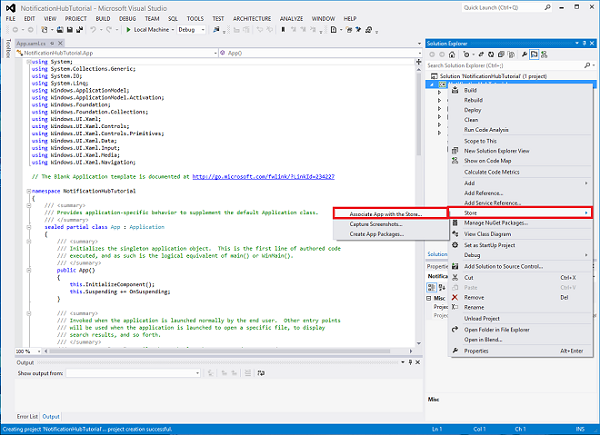Toggle Show All Files in Solution Explorer
600x435 pixels.
click(510, 55)
